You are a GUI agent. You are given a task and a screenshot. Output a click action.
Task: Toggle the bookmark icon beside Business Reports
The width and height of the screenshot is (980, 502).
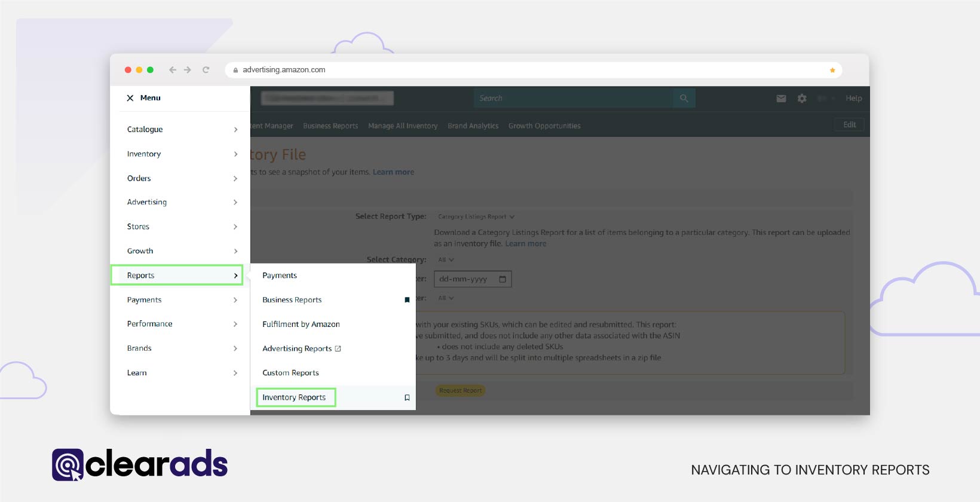click(x=407, y=300)
